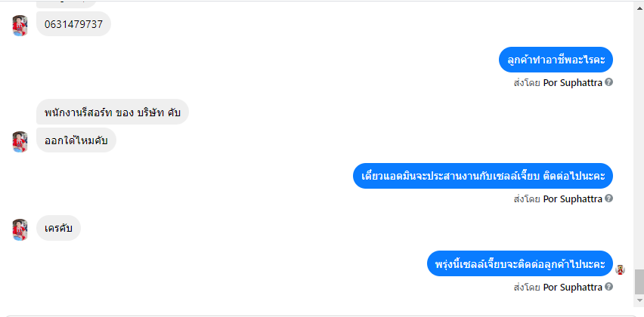Select the 'ออกได้ไหมคับ' message bubble
Screen dimensions: 644x317
(76, 140)
